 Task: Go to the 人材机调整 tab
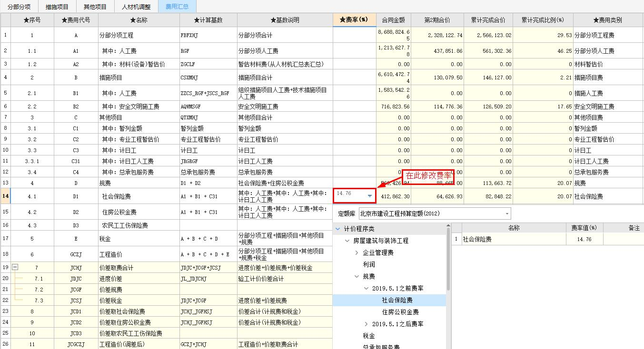click(136, 7)
